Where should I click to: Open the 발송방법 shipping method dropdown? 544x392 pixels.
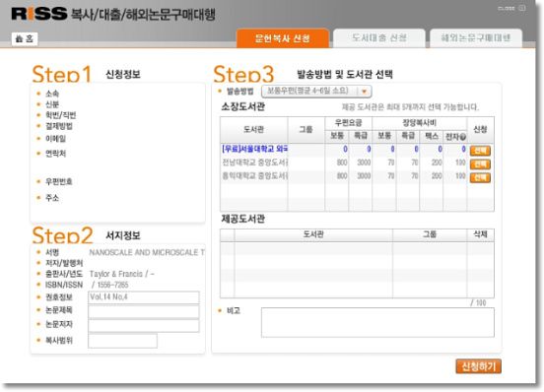(316, 92)
